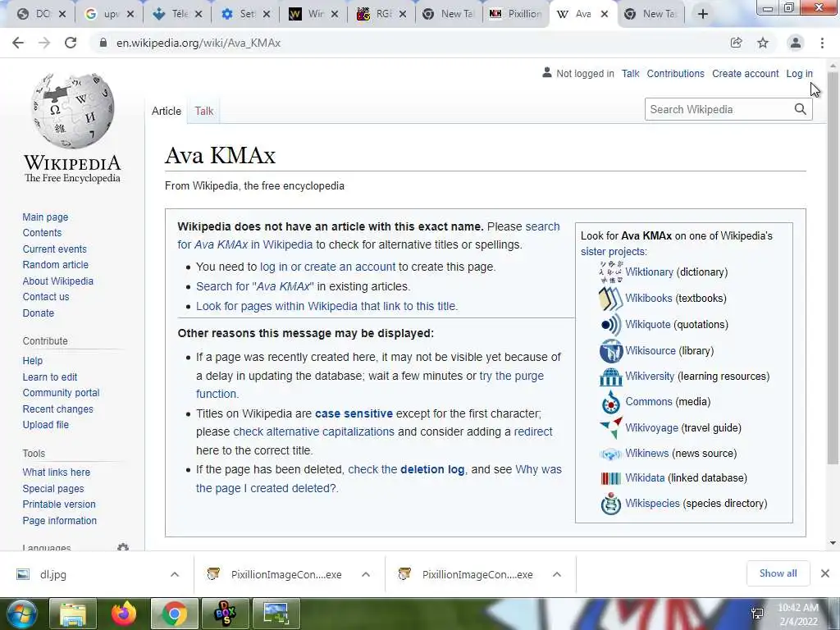This screenshot has height=630, width=840.
Task: Click the search magnifier icon in Wikipedia
Action: pos(801,109)
